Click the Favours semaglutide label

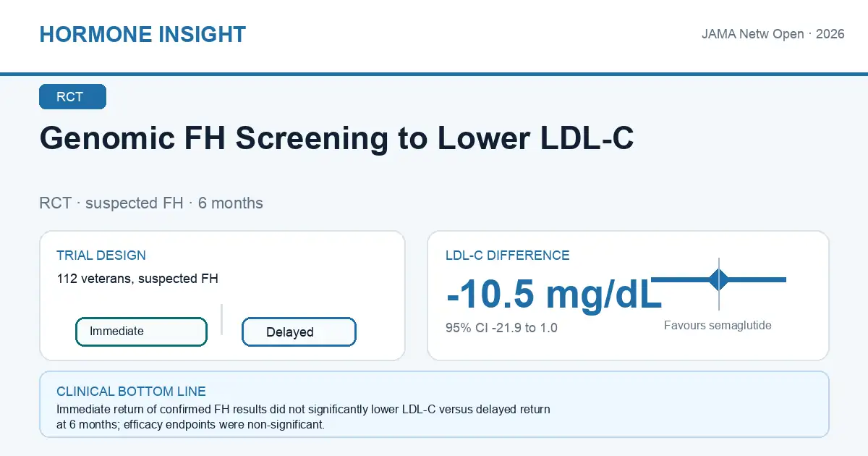coord(718,326)
